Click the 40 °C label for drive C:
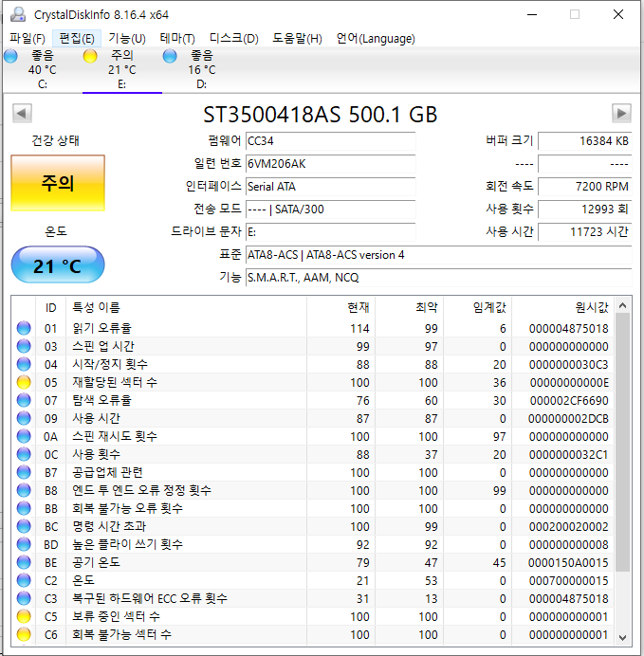 (x=43, y=70)
